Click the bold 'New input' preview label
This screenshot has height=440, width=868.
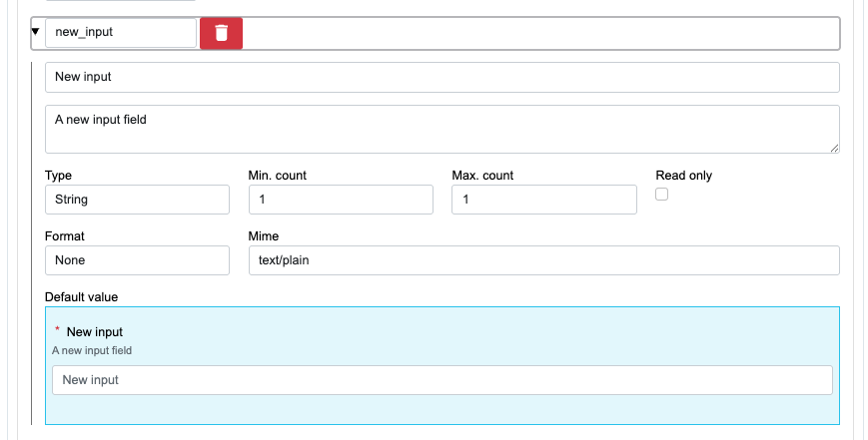tap(95, 331)
